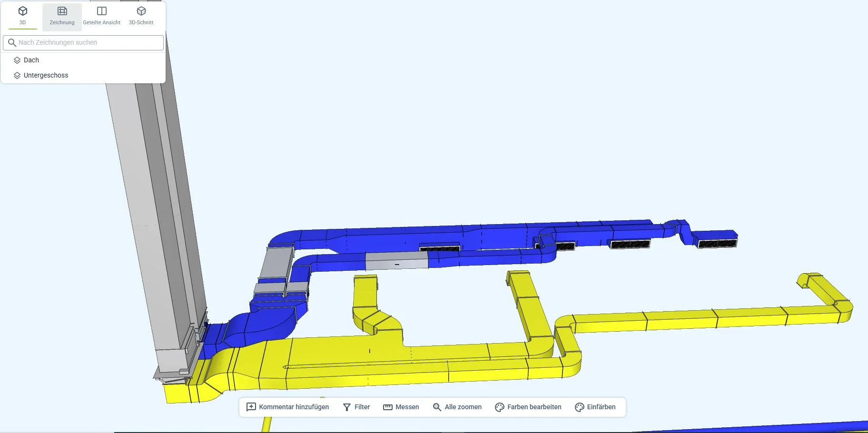
Task: Click the layers icon beside Untergeschoss
Action: [x=17, y=76]
